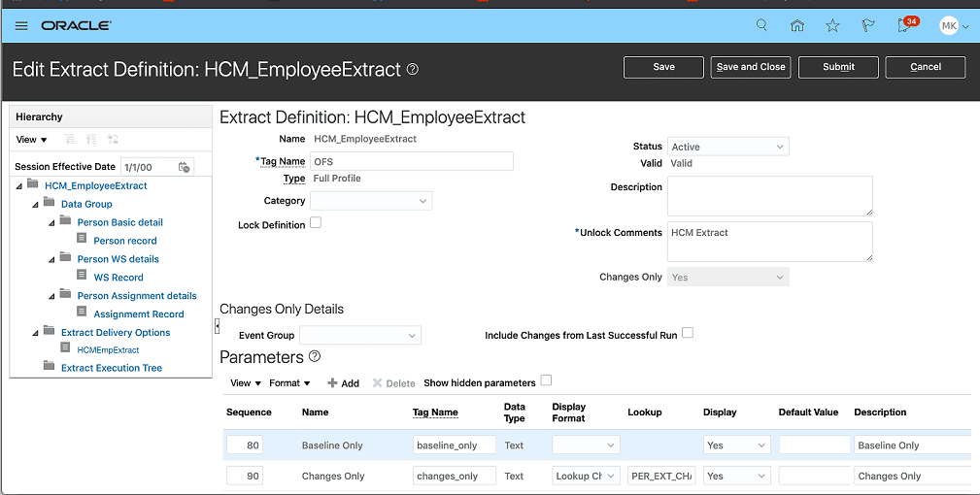980x495 pixels.
Task: Enable Include Changes from Last Successful Run
Action: (x=688, y=333)
